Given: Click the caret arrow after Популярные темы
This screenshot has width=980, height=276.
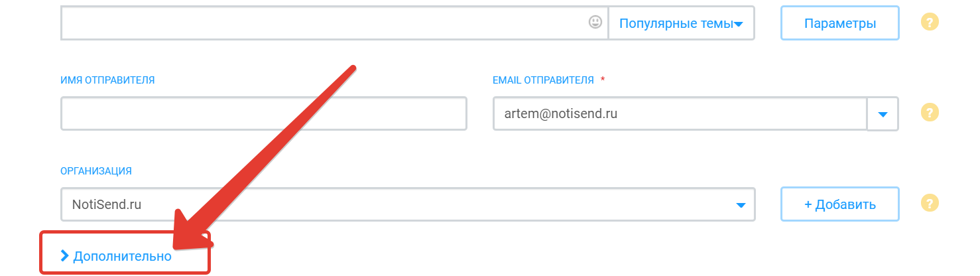Looking at the screenshot, I should click(x=739, y=25).
